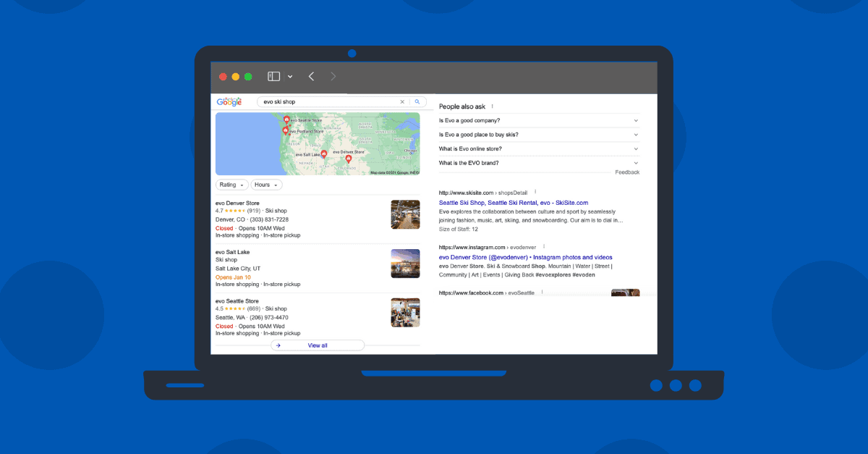Screen dimensions: 868x454
Task: Open the facebook.com result options icon
Action: point(542,292)
